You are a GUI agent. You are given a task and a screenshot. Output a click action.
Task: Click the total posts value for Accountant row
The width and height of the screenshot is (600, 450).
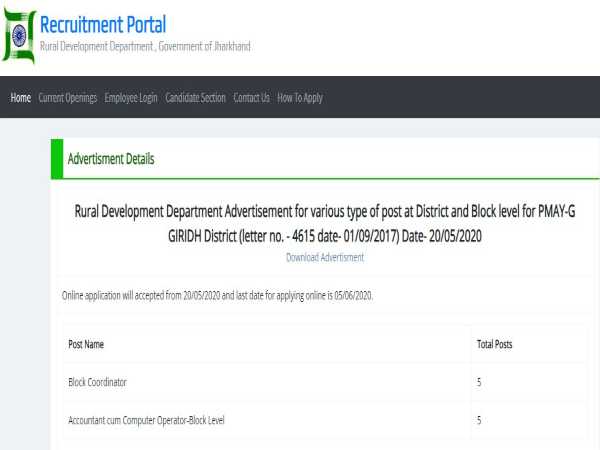480,420
